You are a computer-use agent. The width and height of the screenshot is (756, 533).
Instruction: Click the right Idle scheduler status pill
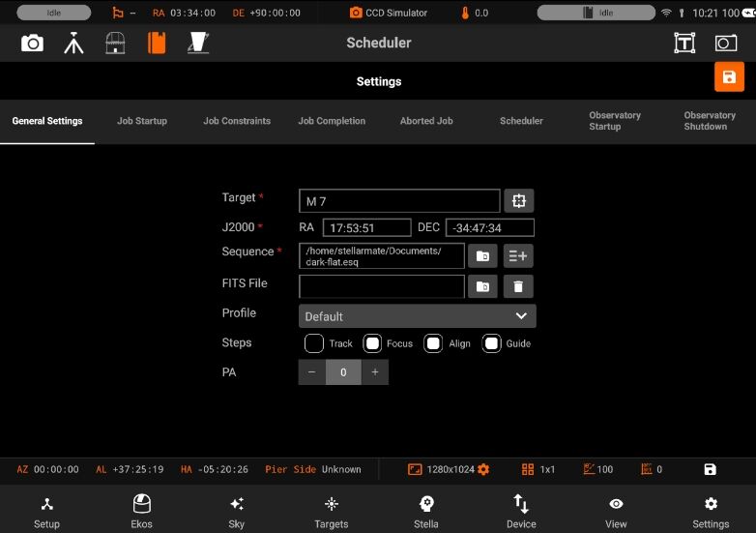point(596,13)
